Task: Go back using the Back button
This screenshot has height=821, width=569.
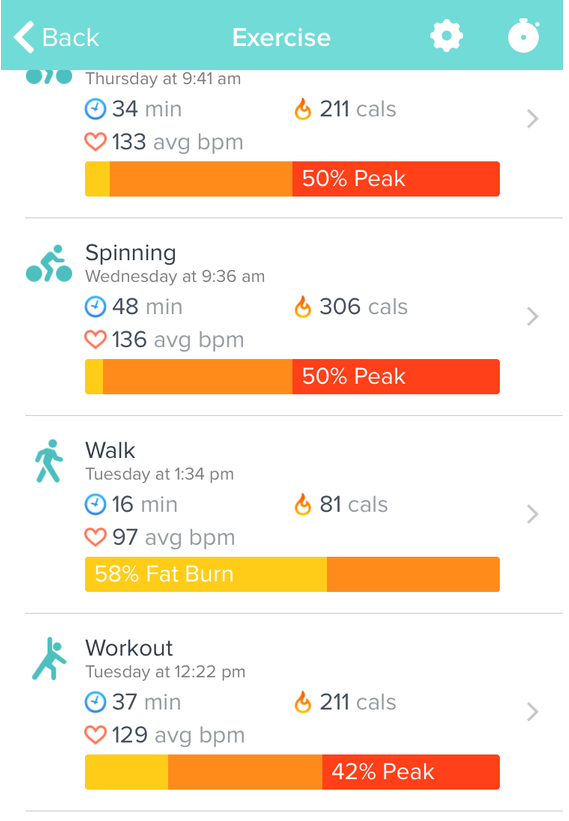Action: (56, 37)
